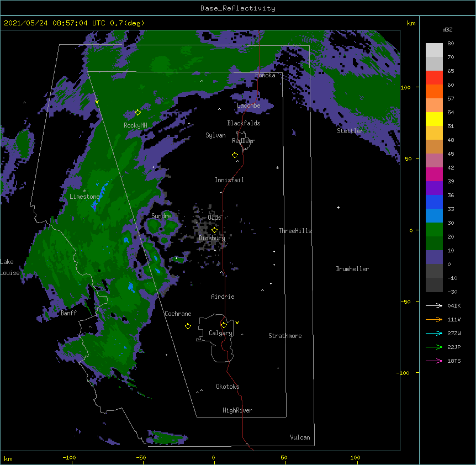Screen dimensions: 476x465
Task: Select the RockyMH label
Action: coord(135,125)
